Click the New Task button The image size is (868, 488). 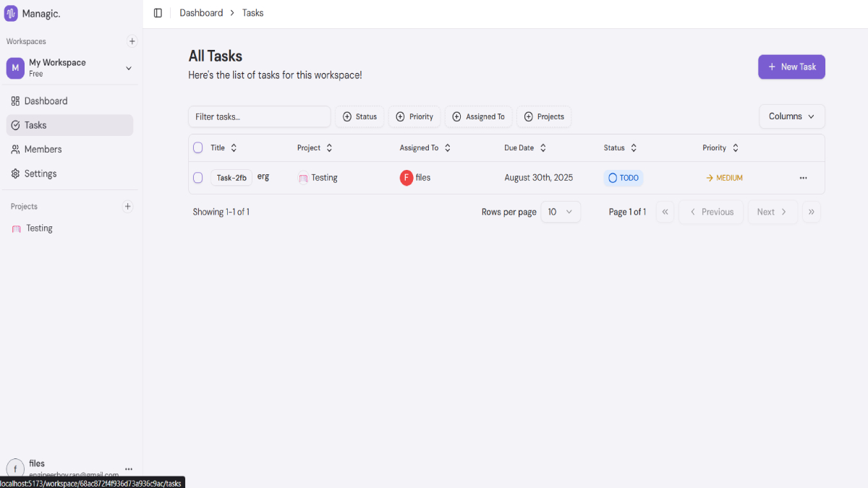click(791, 67)
